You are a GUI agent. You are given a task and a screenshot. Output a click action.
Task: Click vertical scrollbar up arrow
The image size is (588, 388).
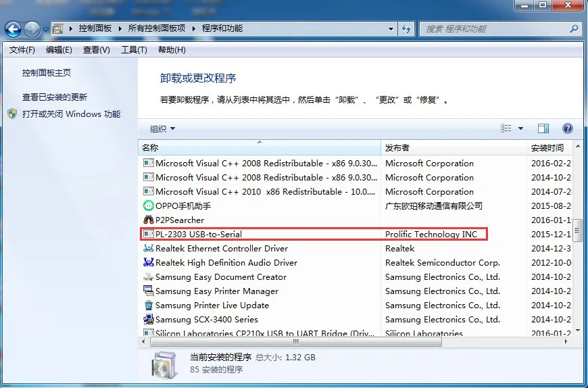coord(577,146)
